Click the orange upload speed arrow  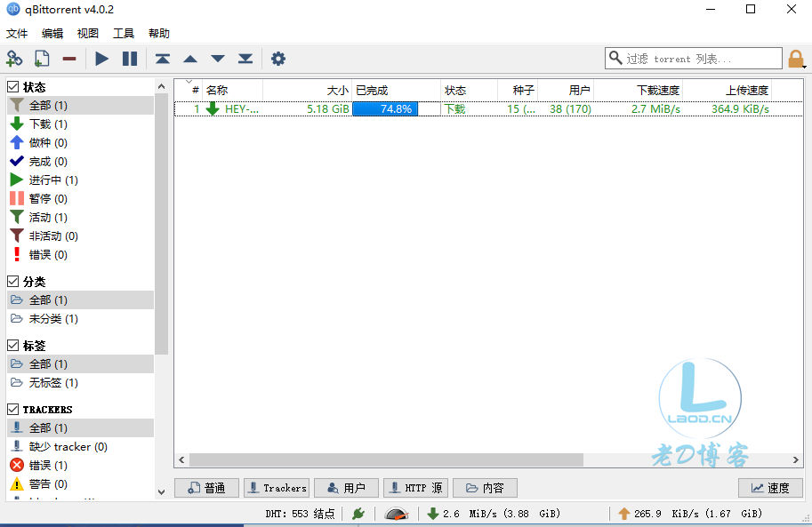click(624, 514)
